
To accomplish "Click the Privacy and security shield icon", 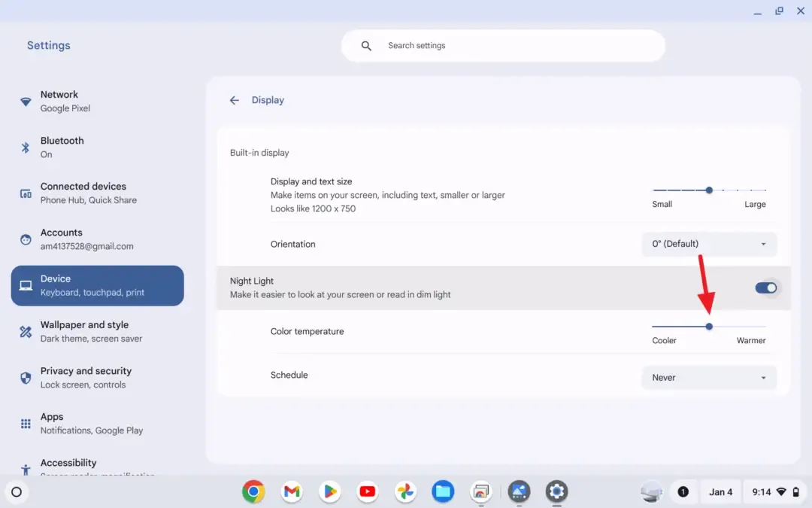I will [26, 378].
